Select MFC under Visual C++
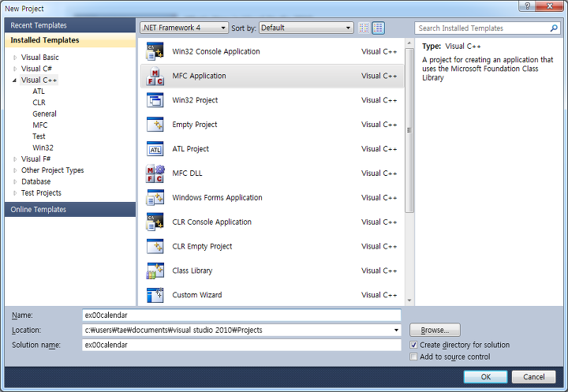 point(40,125)
